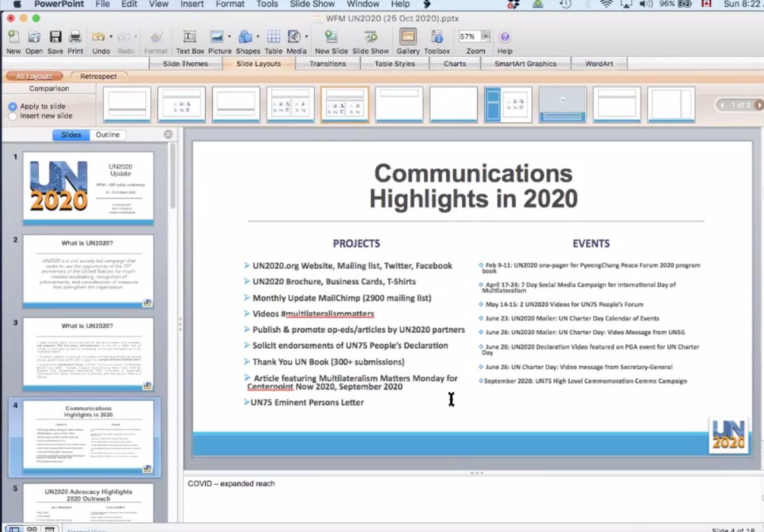Click the Picture toolbar icon

217,38
